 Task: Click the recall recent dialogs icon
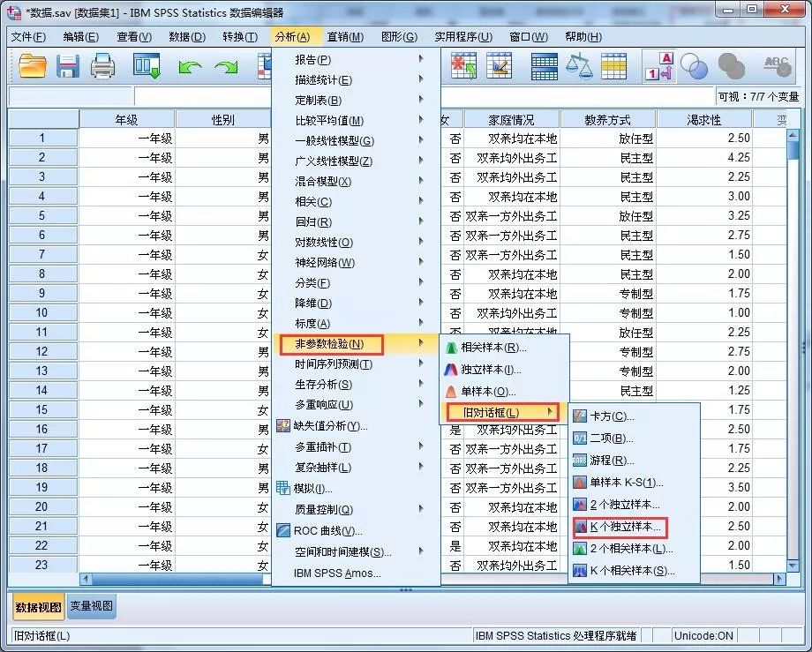(147, 66)
